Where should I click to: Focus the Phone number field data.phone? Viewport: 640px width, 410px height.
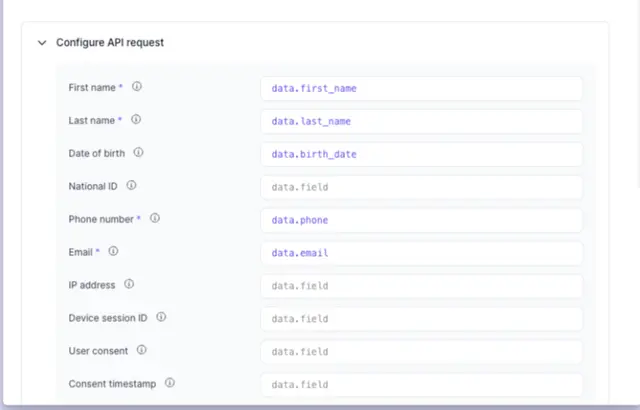click(421, 220)
